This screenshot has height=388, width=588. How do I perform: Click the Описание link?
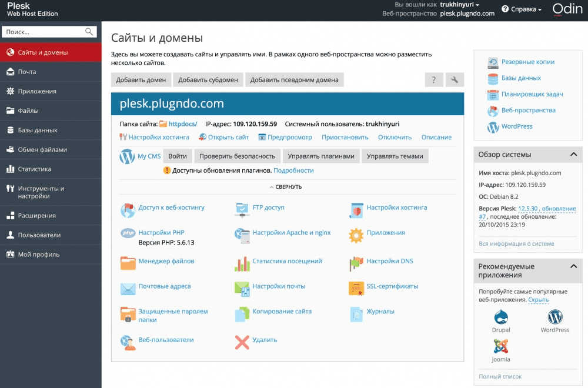(436, 137)
